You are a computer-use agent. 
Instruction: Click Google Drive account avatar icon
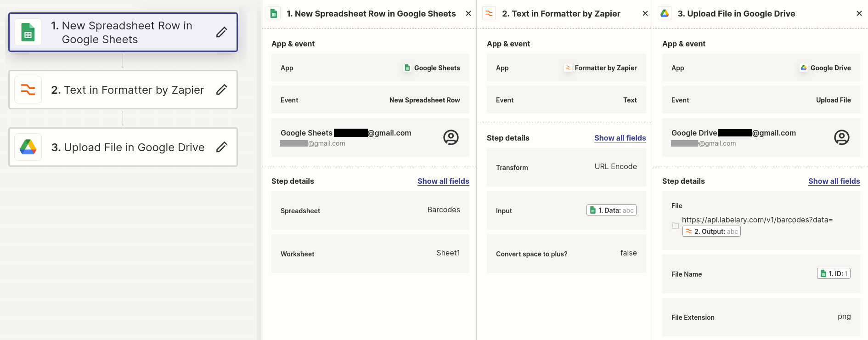pos(842,137)
